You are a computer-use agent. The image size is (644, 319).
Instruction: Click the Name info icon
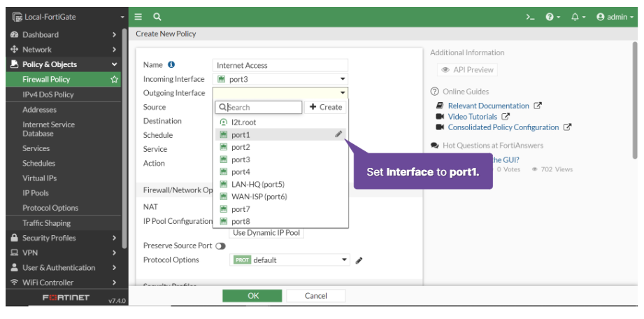click(x=171, y=64)
